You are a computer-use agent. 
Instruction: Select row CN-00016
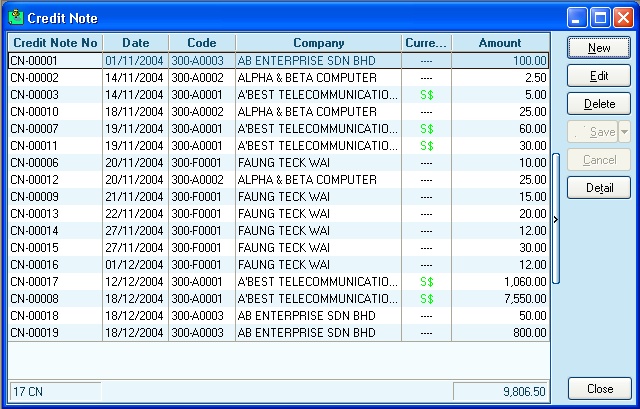[x=278, y=265]
